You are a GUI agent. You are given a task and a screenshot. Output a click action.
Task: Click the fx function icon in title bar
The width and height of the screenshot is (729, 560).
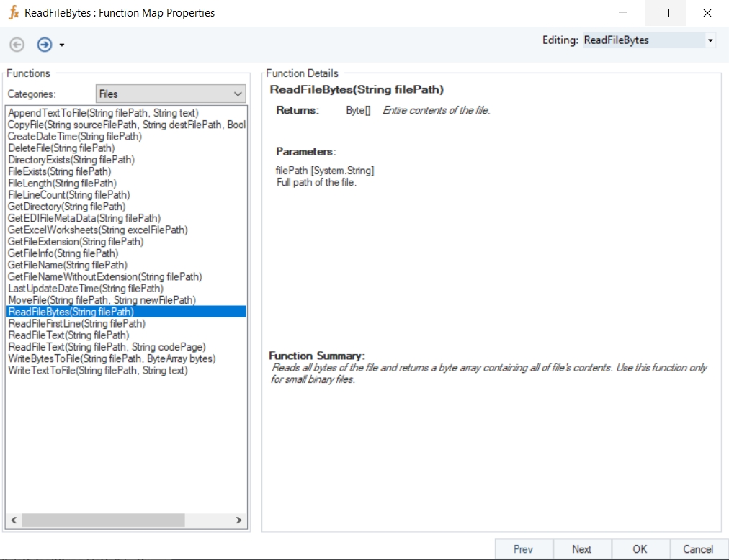click(x=13, y=13)
